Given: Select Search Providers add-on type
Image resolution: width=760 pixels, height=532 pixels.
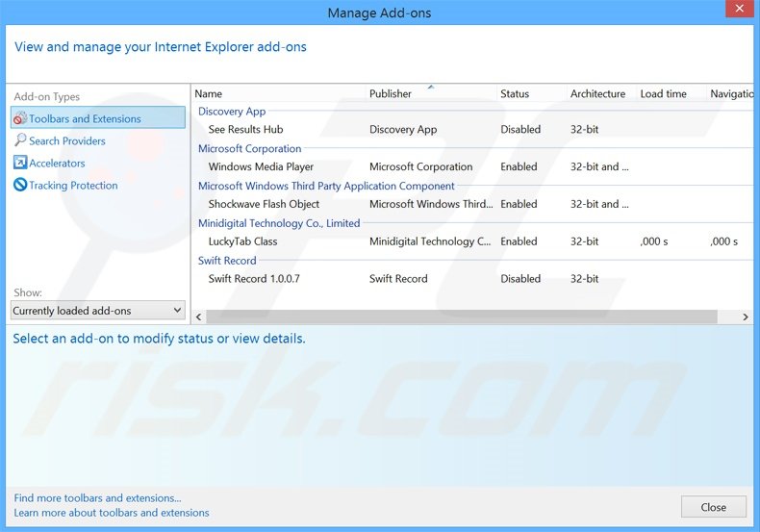Looking at the screenshot, I should [67, 141].
